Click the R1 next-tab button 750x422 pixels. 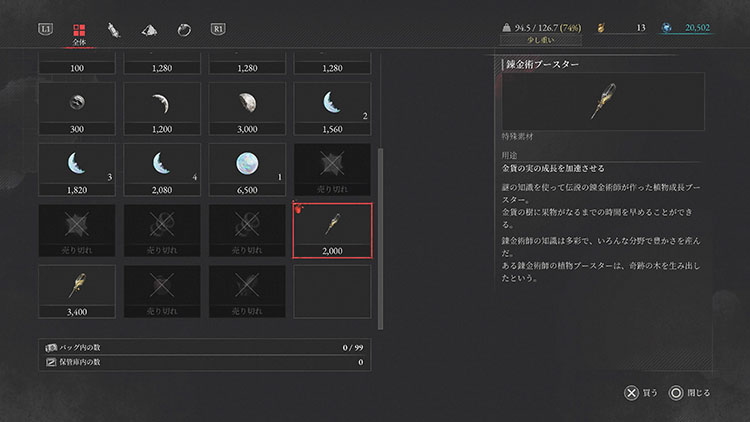pos(218,29)
